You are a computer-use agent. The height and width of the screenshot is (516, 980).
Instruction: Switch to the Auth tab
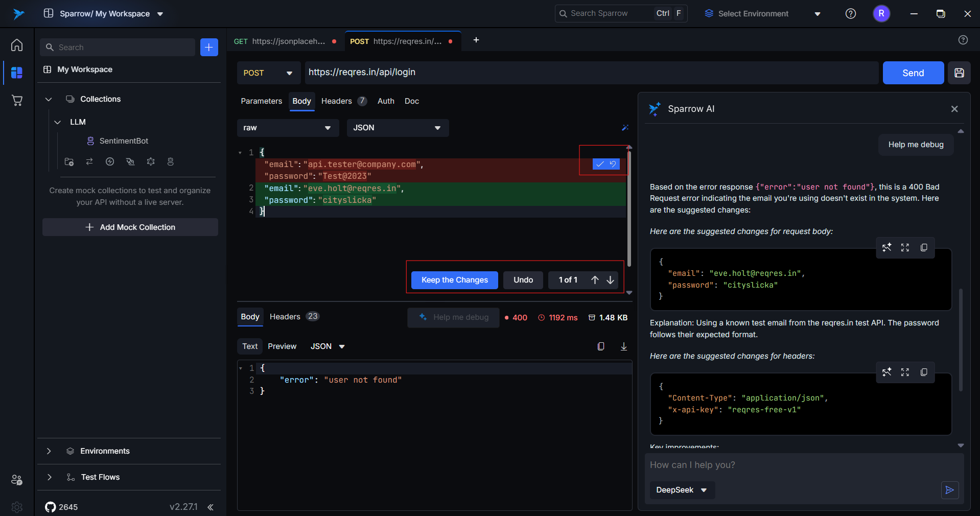pyautogui.click(x=386, y=101)
